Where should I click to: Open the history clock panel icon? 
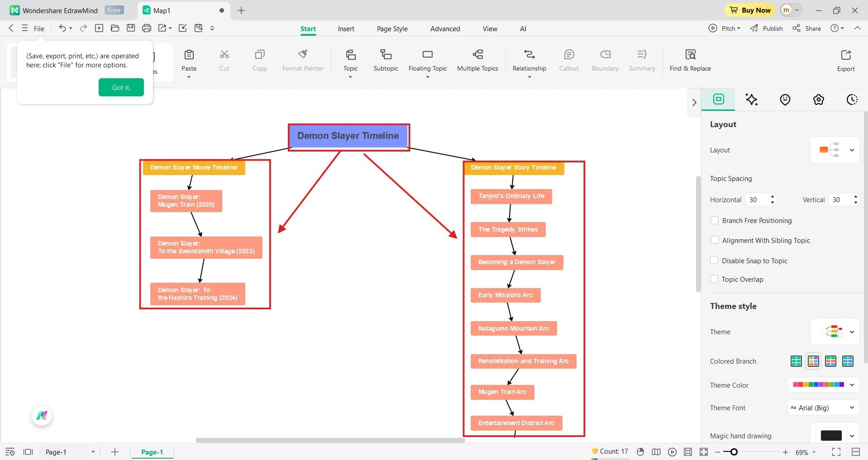coord(852,100)
